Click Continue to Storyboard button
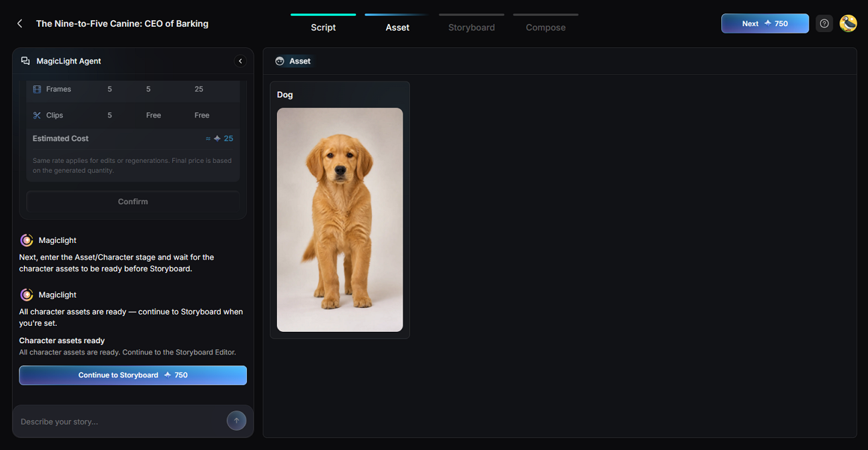The width and height of the screenshot is (868, 450). coord(133,375)
